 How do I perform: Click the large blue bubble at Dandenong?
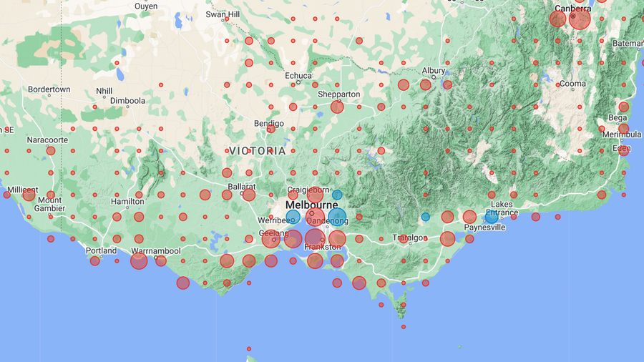[337, 217]
